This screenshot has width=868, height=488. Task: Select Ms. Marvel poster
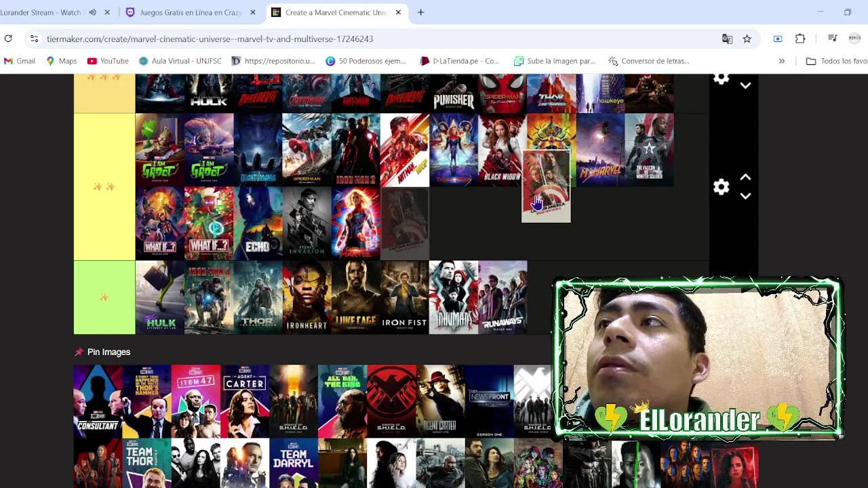coord(600,150)
